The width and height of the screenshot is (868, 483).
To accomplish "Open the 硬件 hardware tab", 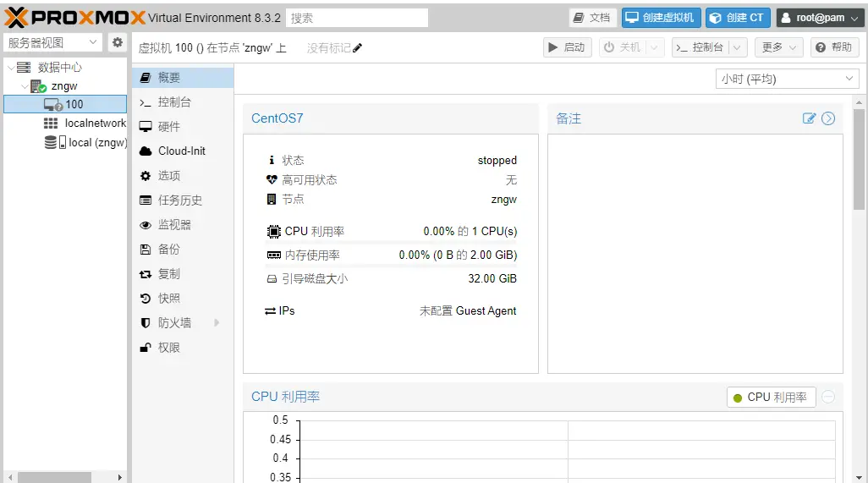I will pos(169,127).
